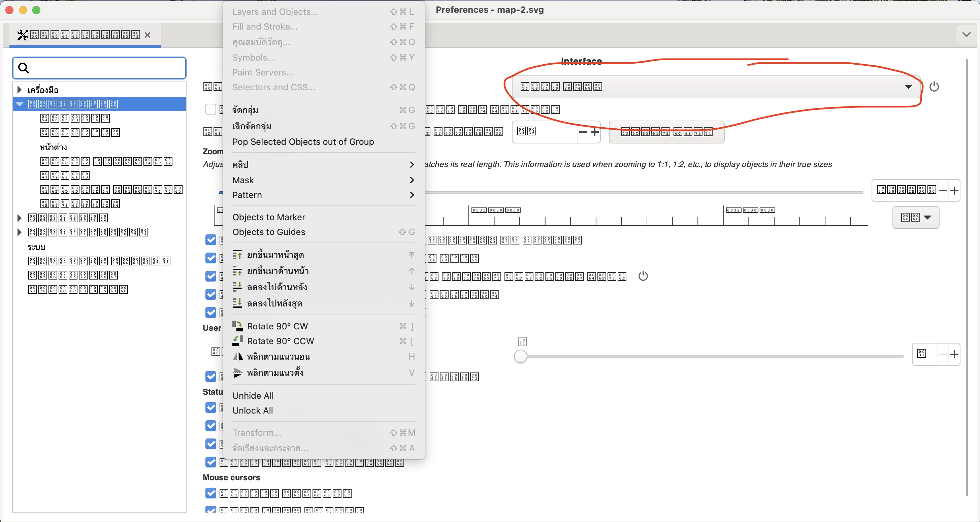Click คุณสมบัติวัตถุ... menu entry
The width and height of the screenshot is (980, 522).
tap(323, 42)
